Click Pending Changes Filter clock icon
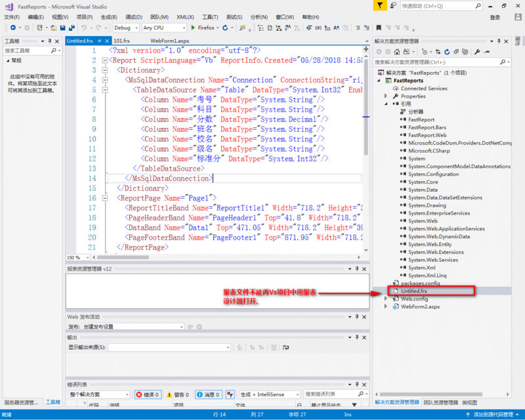Screen dimensions: 525x420 tap(425, 52)
